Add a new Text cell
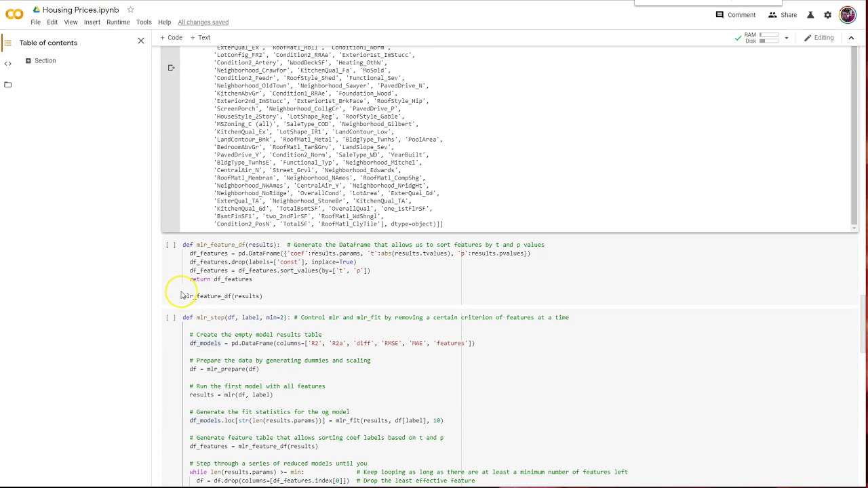This screenshot has width=868, height=488. (x=200, y=38)
